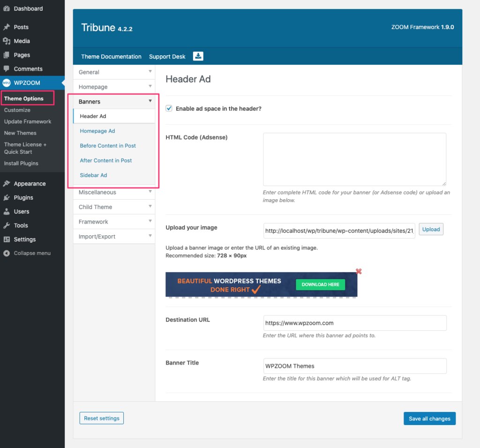Click the Pages icon in sidebar
Image resolution: width=480 pixels, height=448 pixels.
tap(7, 55)
